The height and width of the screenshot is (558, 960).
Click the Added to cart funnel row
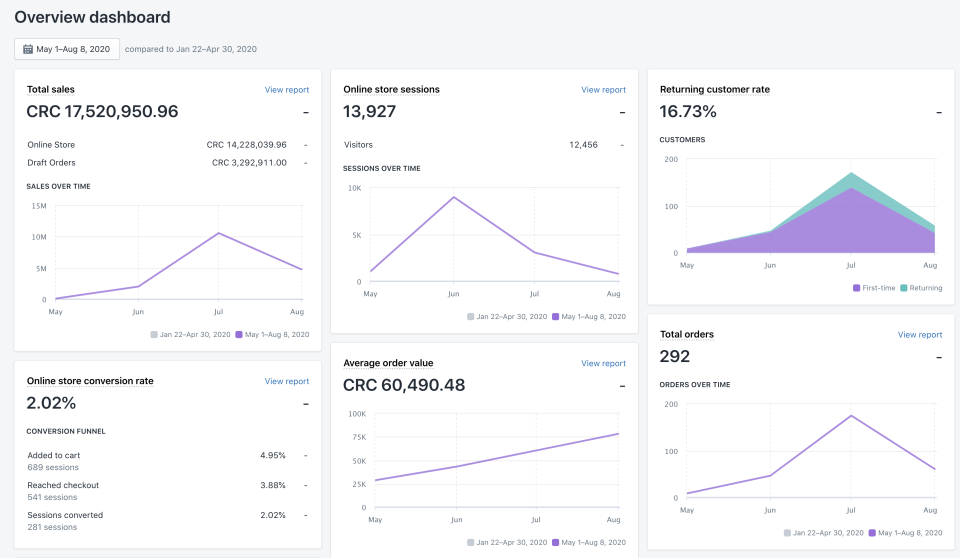coord(167,461)
